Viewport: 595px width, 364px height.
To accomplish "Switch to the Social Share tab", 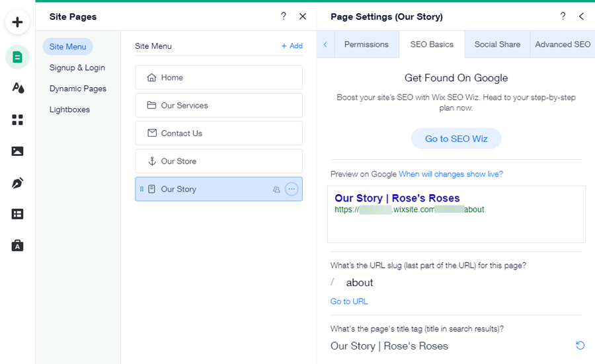I will 497,44.
